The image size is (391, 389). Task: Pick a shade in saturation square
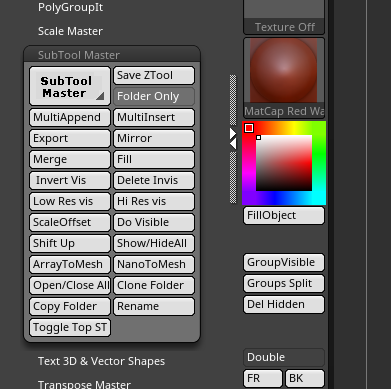pos(284,163)
